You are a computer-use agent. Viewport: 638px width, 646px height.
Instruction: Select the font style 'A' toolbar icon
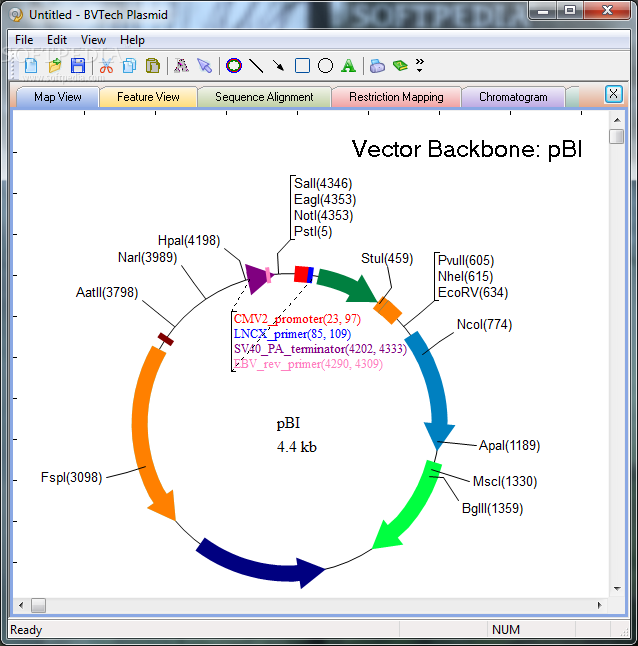click(181, 66)
